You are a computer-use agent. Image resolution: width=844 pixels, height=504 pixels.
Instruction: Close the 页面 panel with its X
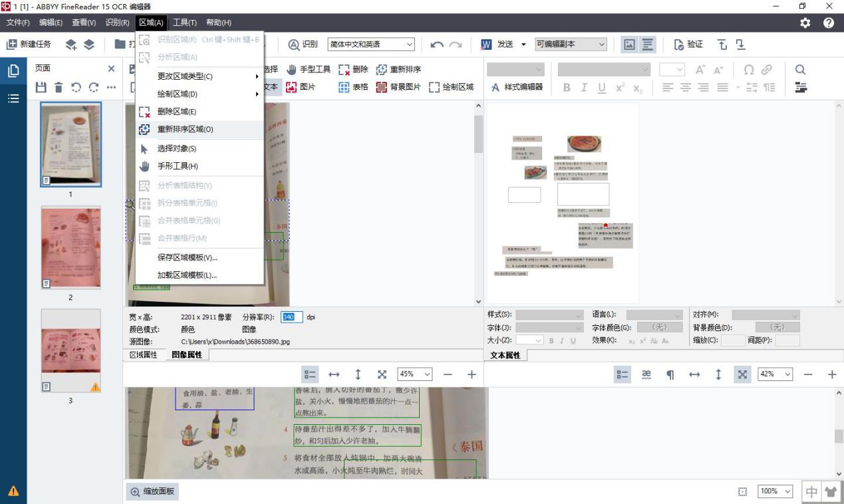pos(111,68)
